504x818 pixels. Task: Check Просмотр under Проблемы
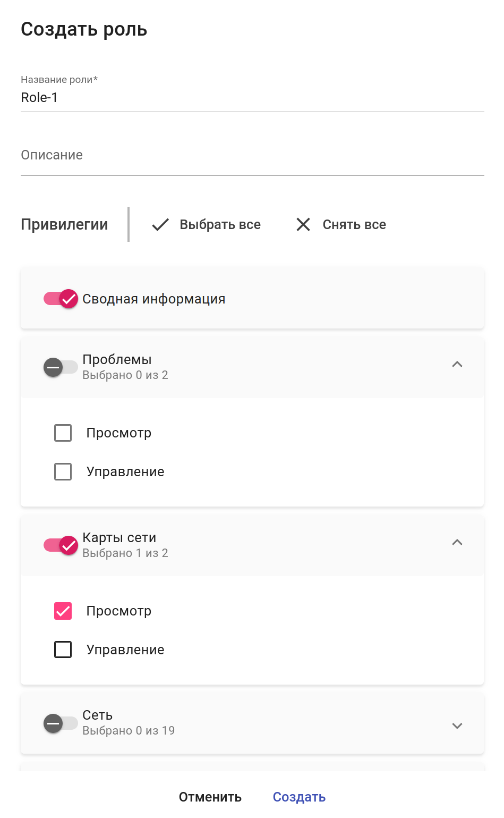[63, 433]
